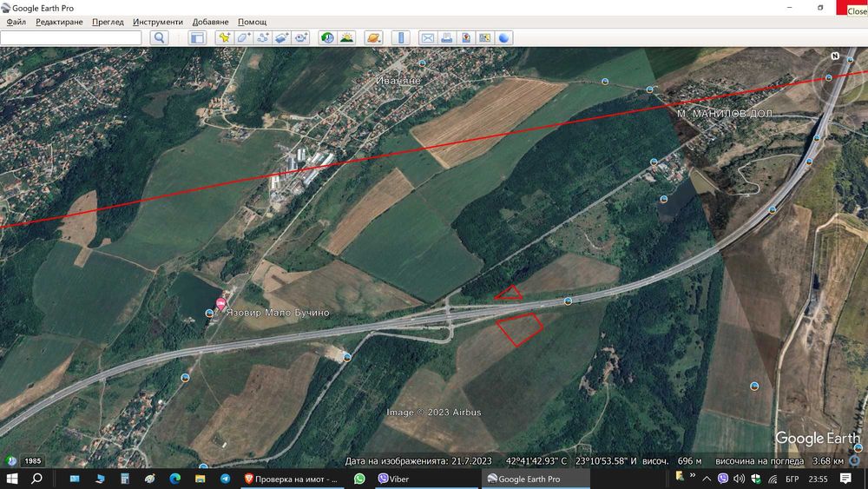Open the Record a Tour tool
868x489 pixels.
tap(301, 37)
